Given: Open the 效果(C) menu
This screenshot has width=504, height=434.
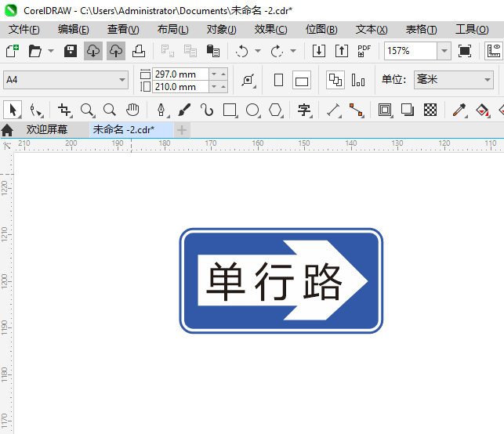Looking at the screenshot, I should 271,30.
